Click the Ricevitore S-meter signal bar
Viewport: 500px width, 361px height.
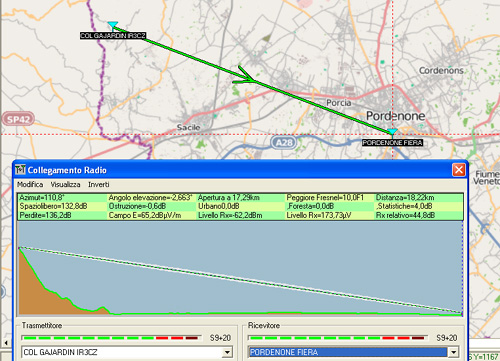[x=338, y=338]
